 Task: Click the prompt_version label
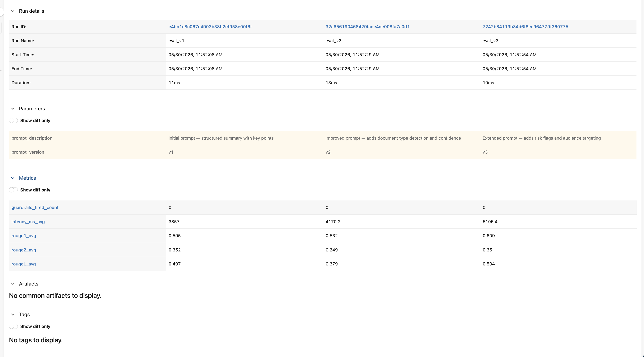[x=28, y=152]
